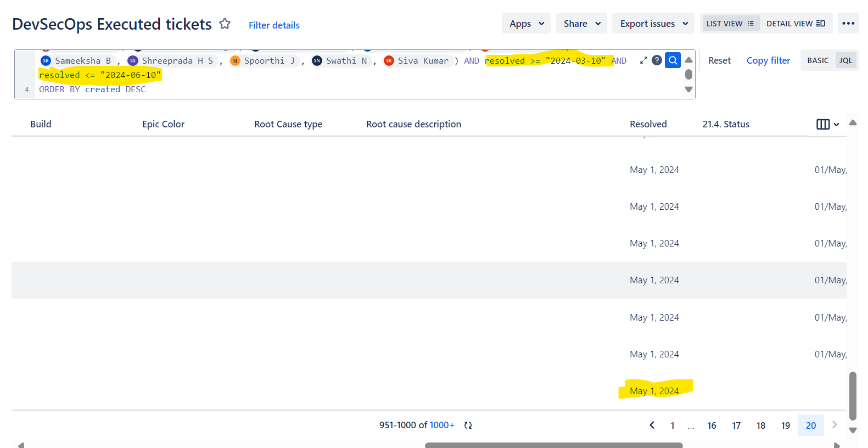The height and width of the screenshot is (448, 868).
Task: Click the JQL editor scroll-down arrow
Action: point(688,89)
